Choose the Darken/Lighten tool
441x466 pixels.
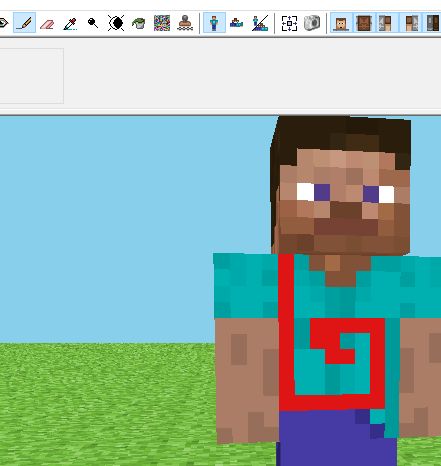click(116, 23)
